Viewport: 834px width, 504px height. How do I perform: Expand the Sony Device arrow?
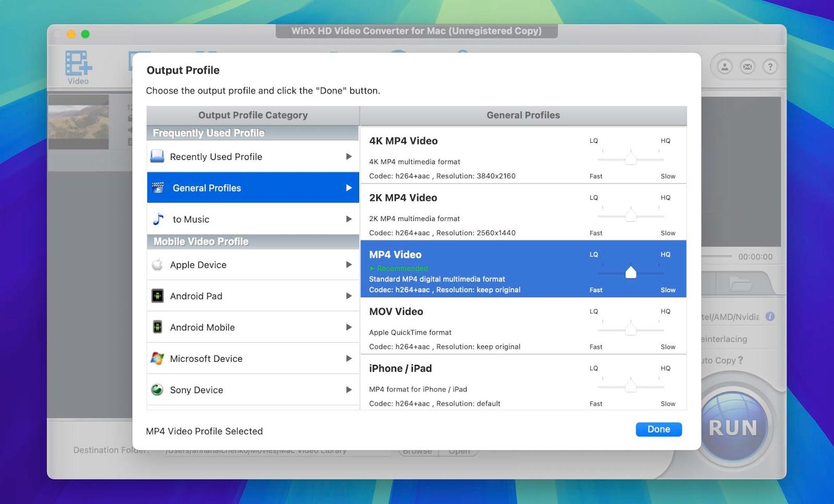(x=349, y=389)
